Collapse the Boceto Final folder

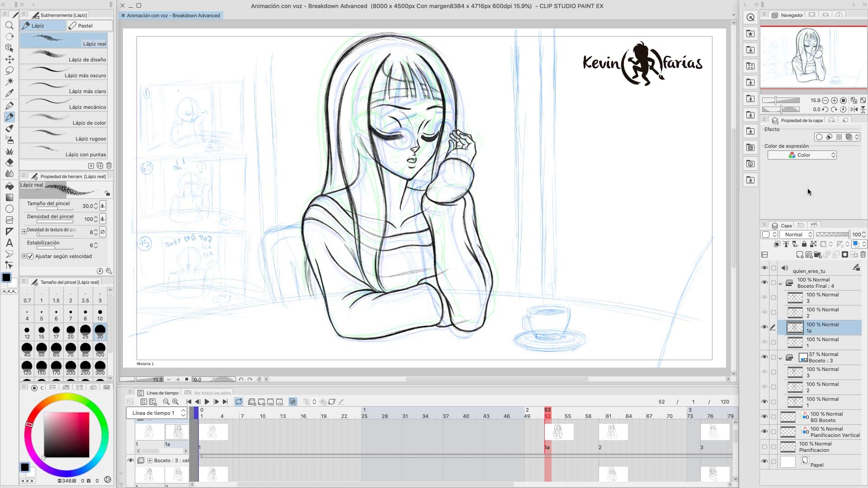780,283
